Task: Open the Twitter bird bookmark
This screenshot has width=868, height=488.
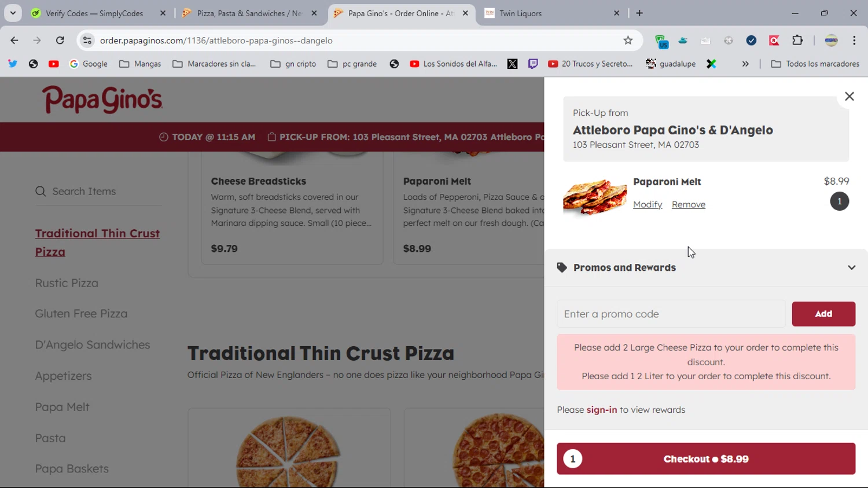Action: 12,64
